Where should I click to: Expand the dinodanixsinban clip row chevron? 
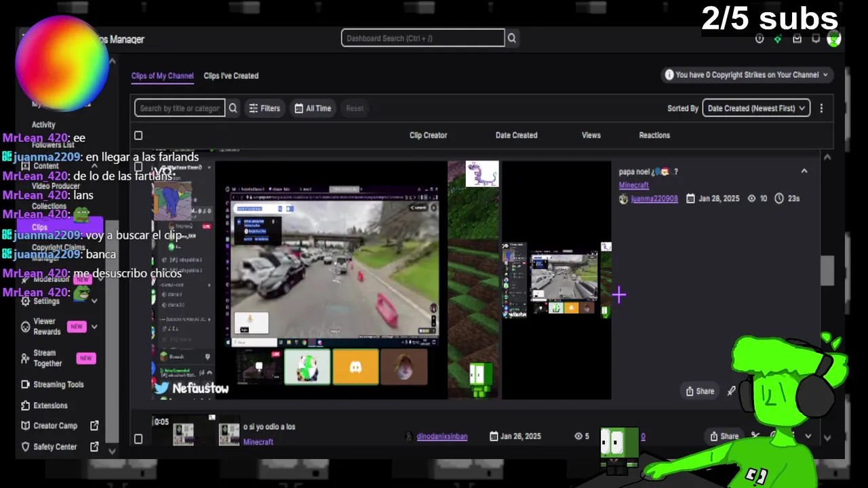(808, 436)
